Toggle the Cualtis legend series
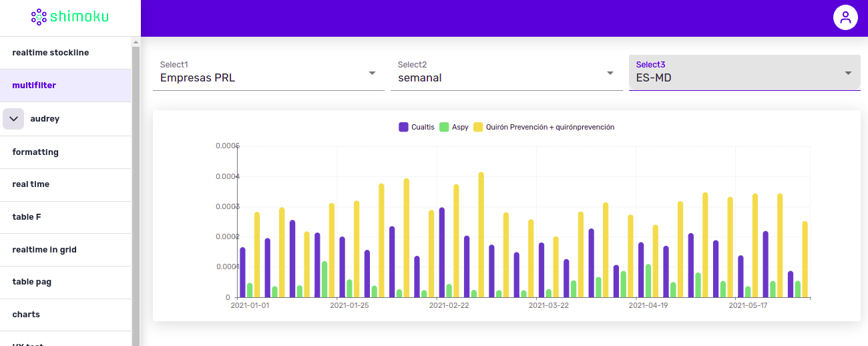 pyautogui.click(x=417, y=127)
